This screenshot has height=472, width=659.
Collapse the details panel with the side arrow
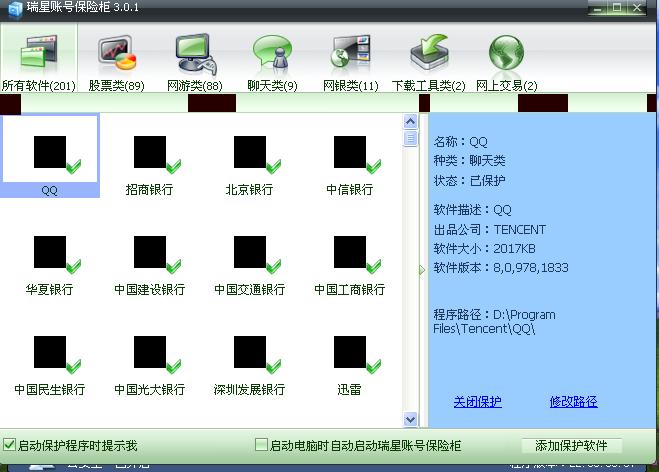tap(422, 270)
